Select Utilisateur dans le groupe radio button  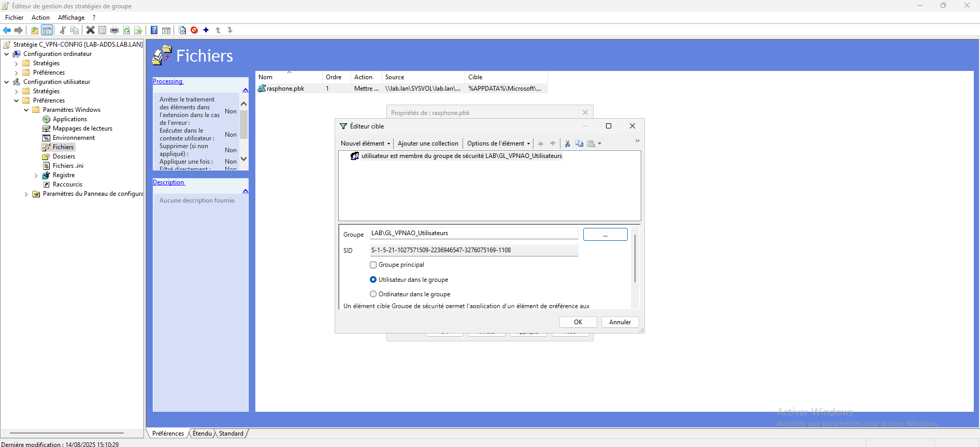(x=373, y=280)
